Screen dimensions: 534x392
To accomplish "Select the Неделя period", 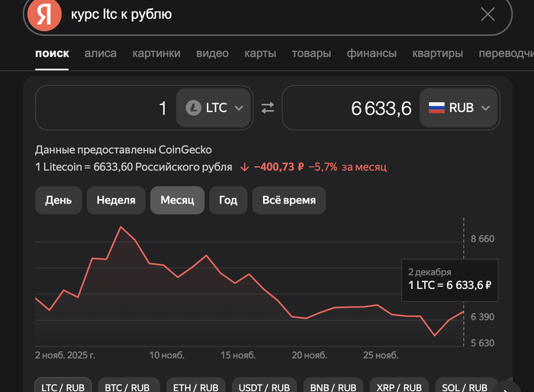I will (x=116, y=201).
